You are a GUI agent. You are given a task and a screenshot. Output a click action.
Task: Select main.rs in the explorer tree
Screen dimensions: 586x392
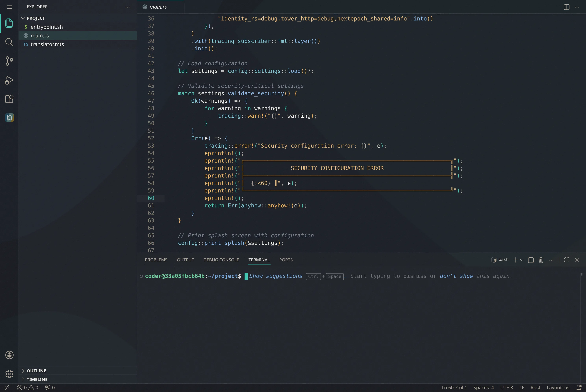tap(78, 35)
